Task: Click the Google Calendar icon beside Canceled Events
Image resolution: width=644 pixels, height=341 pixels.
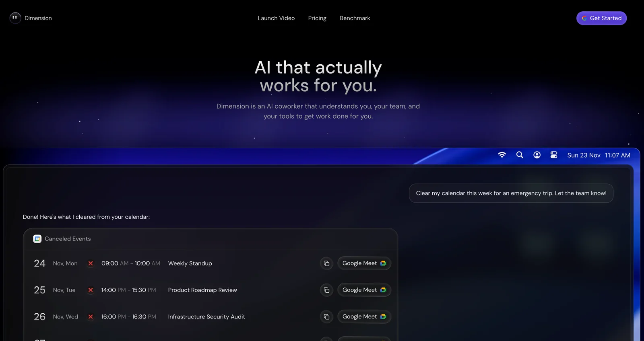Action: [x=37, y=239]
